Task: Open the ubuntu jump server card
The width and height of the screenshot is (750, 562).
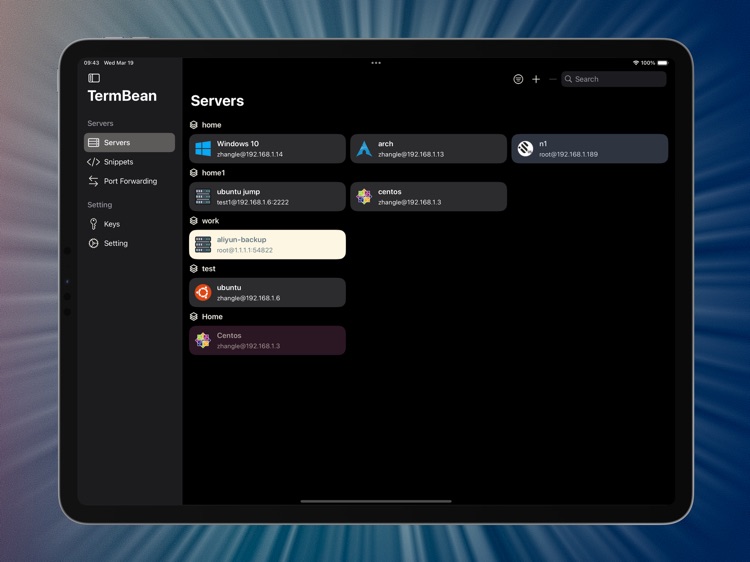Action: (267, 197)
